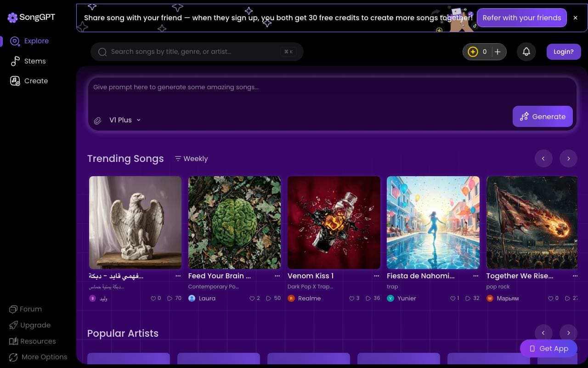Attach a file with the paperclip icon
Image resolution: width=588 pixels, height=368 pixels.
tap(97, 121)
